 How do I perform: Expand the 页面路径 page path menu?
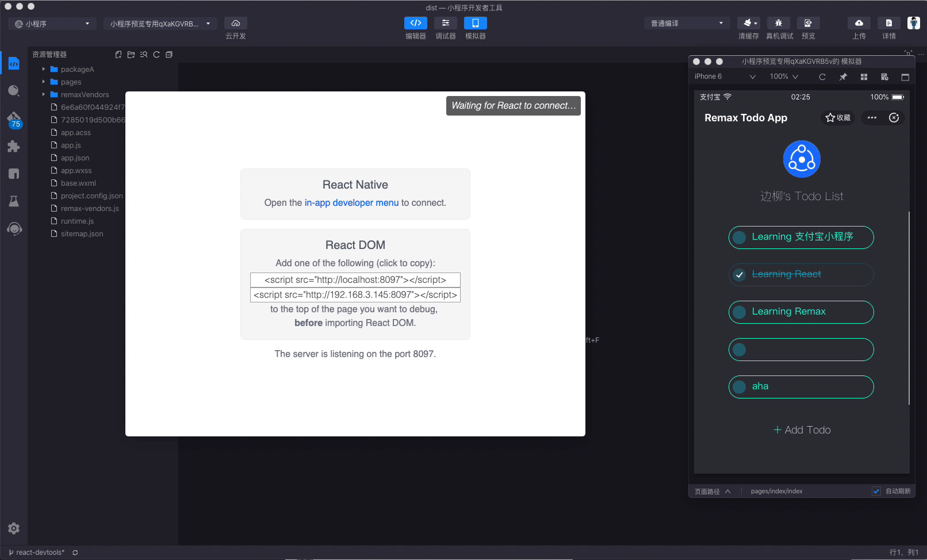coord(713,492)
